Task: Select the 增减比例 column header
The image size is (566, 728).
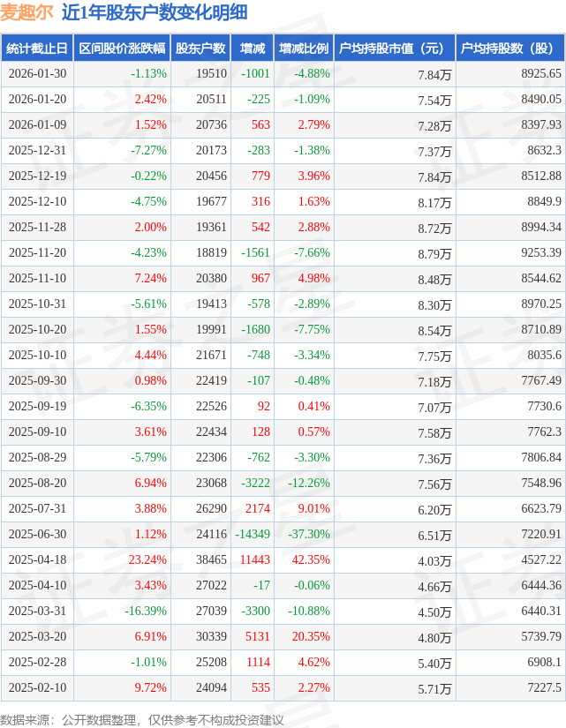Action: pyautogui.click(x=304, y=49)
